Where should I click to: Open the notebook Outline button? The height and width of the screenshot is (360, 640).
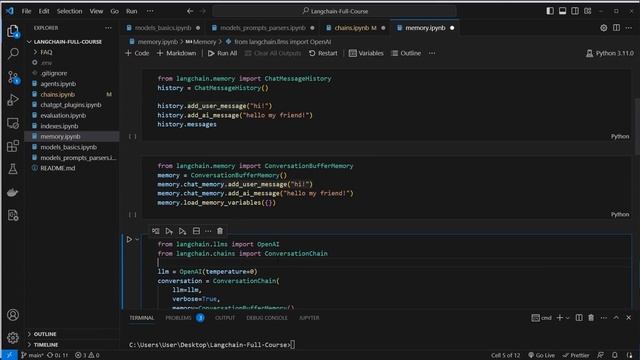coord(406,53)
